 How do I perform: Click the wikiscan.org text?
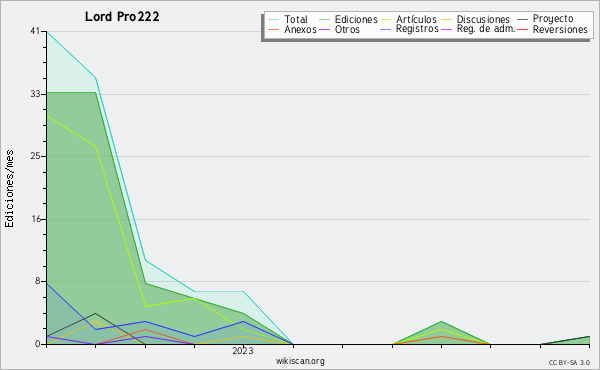(300, 361)
